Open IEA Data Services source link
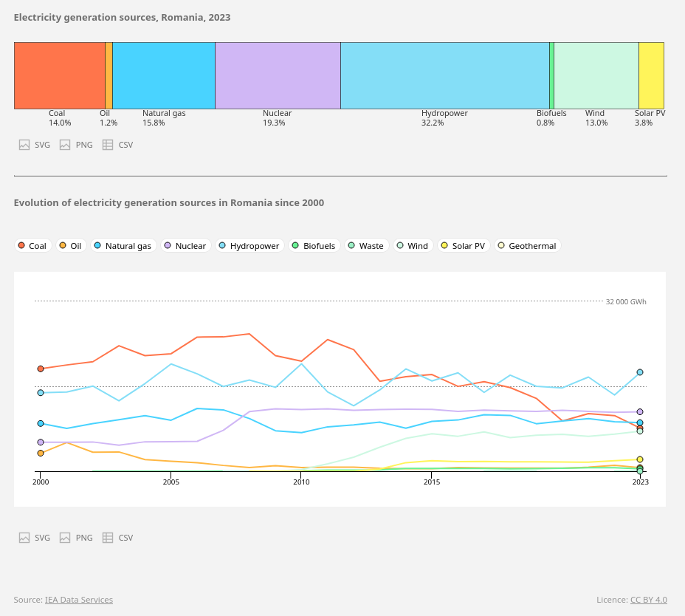This screenshot has width=685, height=616. click(x=79, y=600)
